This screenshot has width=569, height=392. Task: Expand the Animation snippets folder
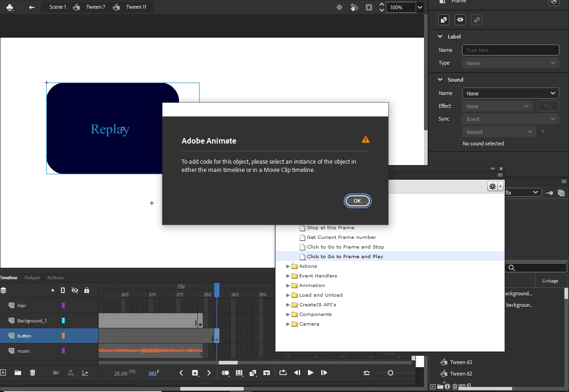click(288, 285)
